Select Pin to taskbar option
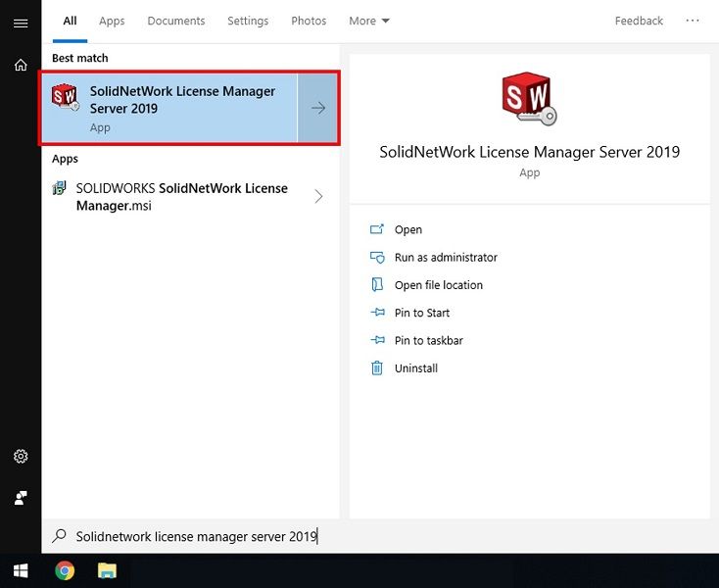The height and width of the screenshot is (588, 719). pyautogui.click(x=428, y=341)
